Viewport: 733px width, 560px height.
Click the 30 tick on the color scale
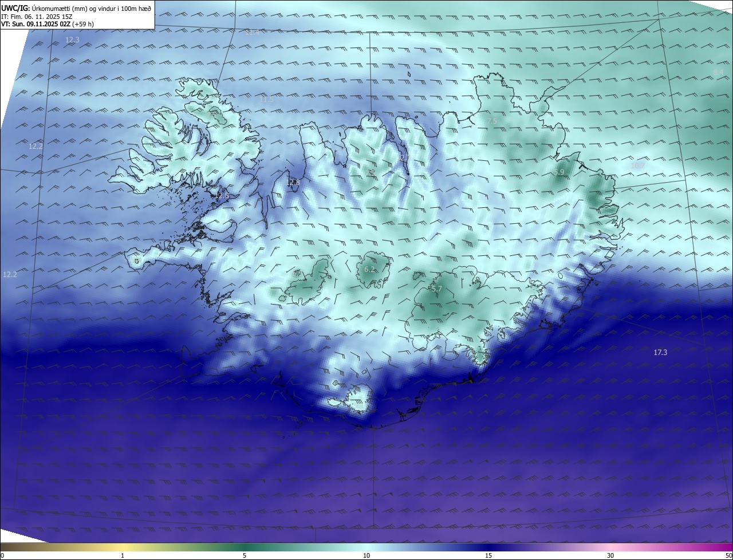tap(610, 555)
